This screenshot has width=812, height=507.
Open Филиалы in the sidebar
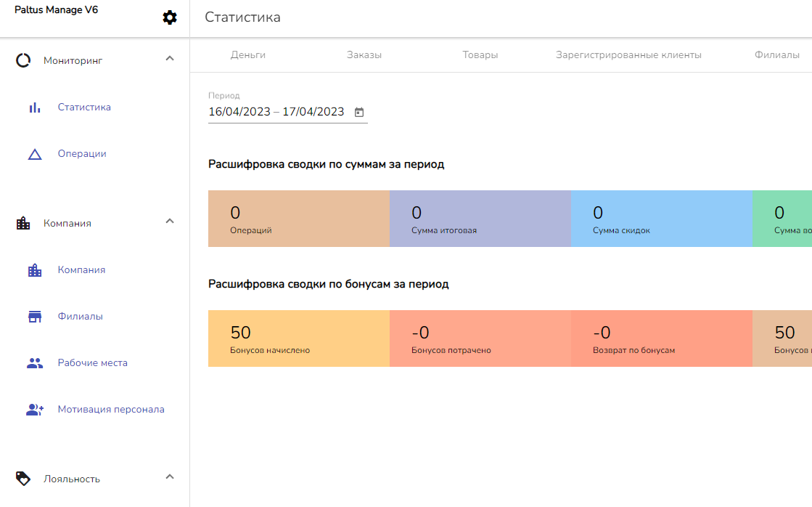81,316
